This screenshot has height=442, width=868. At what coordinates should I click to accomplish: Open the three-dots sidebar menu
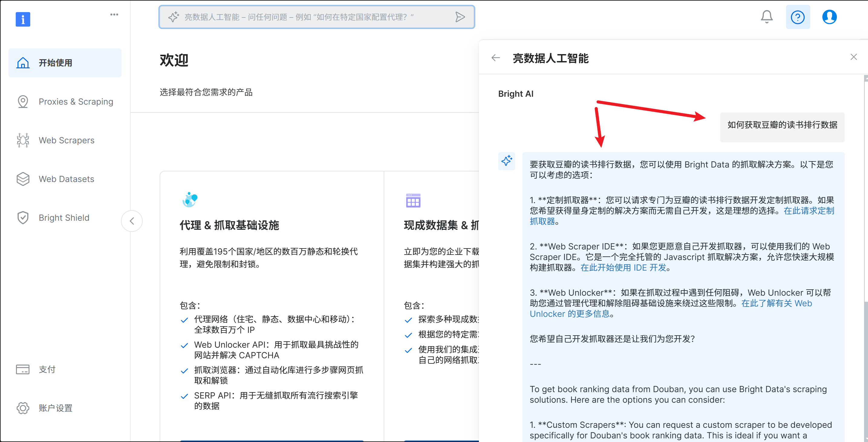[x=114, y=15]
